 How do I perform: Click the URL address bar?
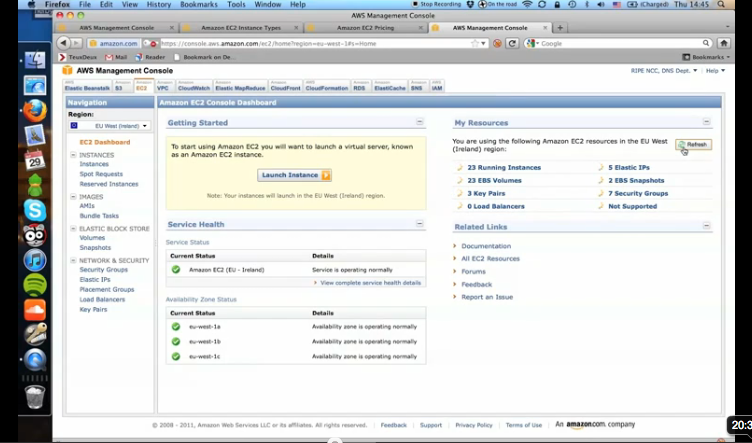click(314, 43)
